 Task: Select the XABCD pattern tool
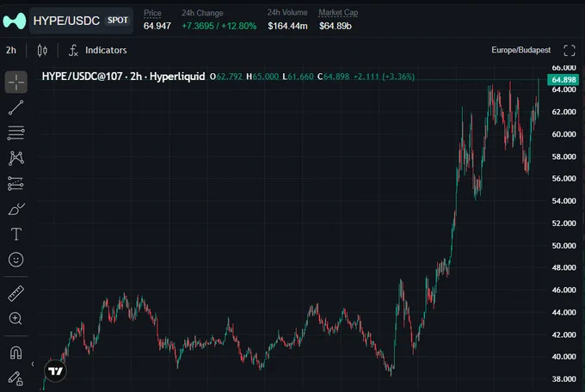point(15,158)
